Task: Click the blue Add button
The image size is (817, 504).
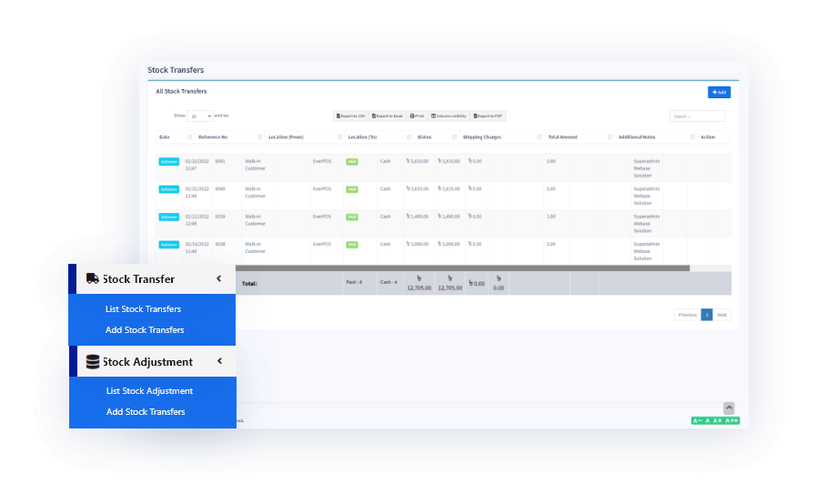Action: tap(719, 92)
